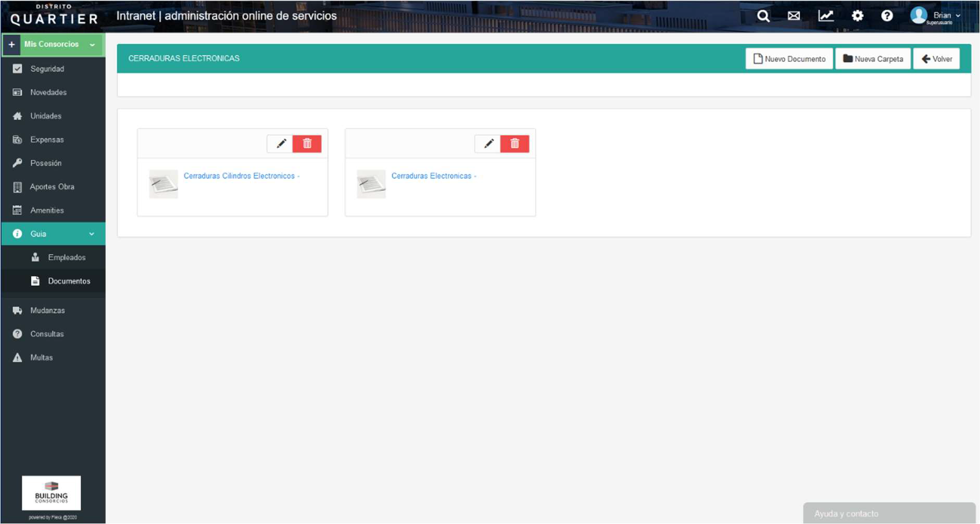
Task: Open the statistics chart icon
Action: pos(826,16)
